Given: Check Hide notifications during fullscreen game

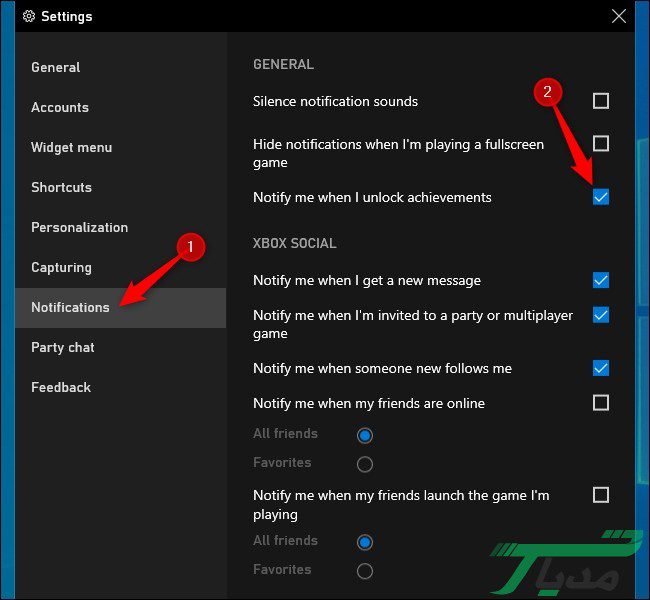Looking at the screenshot, I should [x=601, y=144].
